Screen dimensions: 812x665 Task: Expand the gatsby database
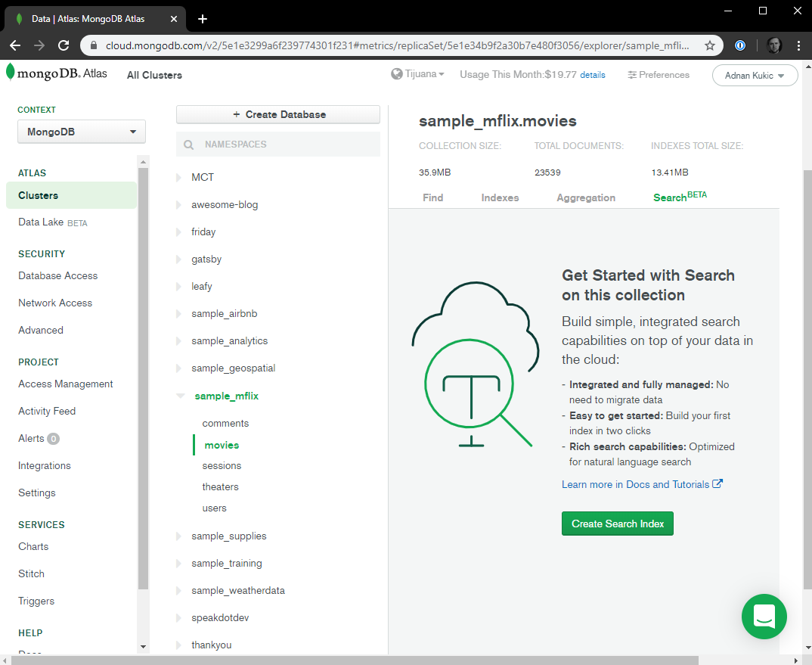click(178, 259)
